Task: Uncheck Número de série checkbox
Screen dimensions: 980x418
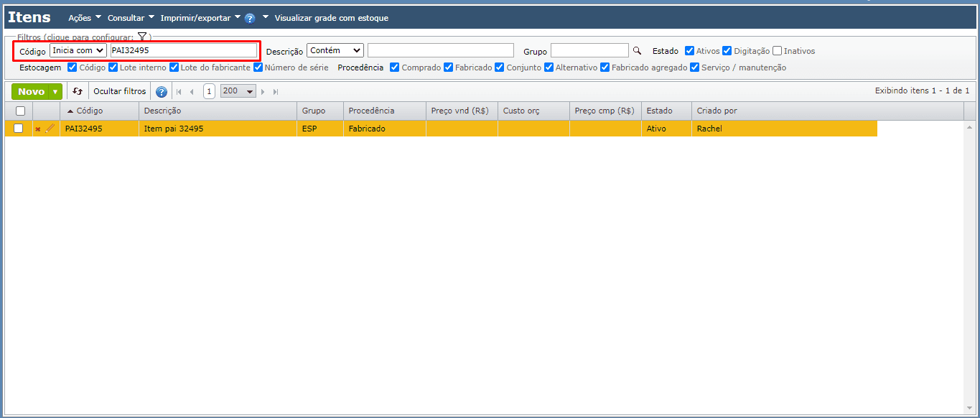Action: (x=258, y=68)
